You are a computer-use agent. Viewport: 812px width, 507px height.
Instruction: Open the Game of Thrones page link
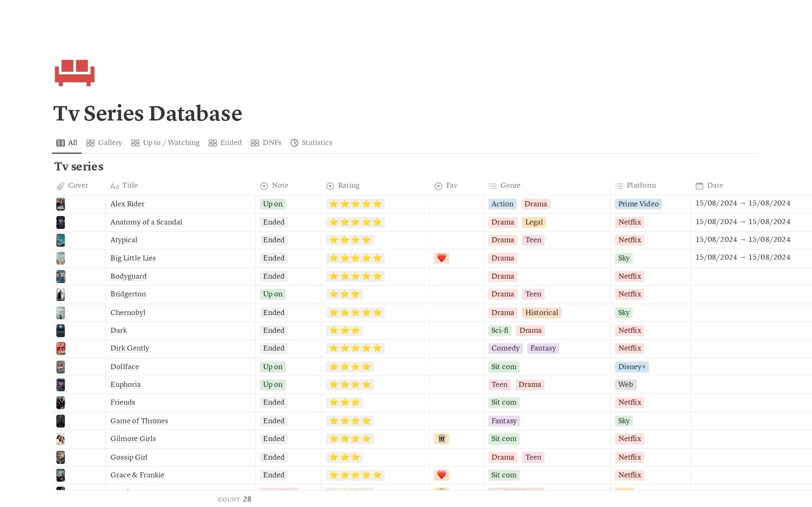click(139, 421)
